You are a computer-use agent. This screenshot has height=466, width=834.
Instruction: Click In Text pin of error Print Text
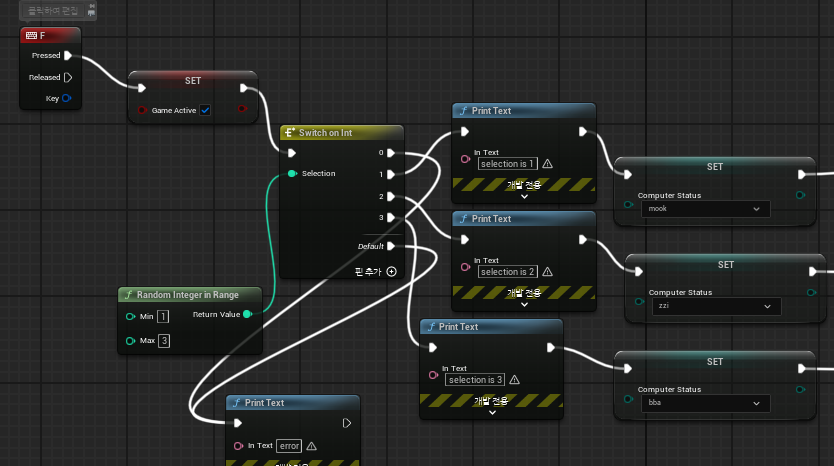click(x=238, y=446)
